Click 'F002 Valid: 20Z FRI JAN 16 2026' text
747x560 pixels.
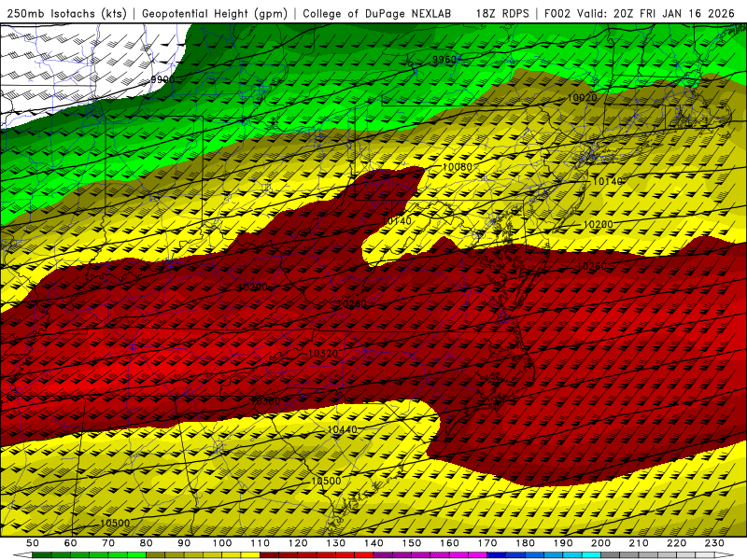click(640, 14)
